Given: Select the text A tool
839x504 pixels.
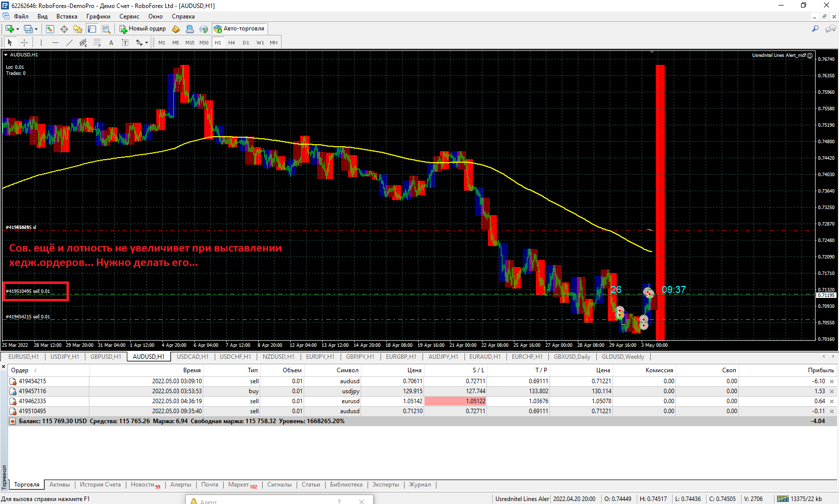Looking at the screenshot, I should coord(111,42).
